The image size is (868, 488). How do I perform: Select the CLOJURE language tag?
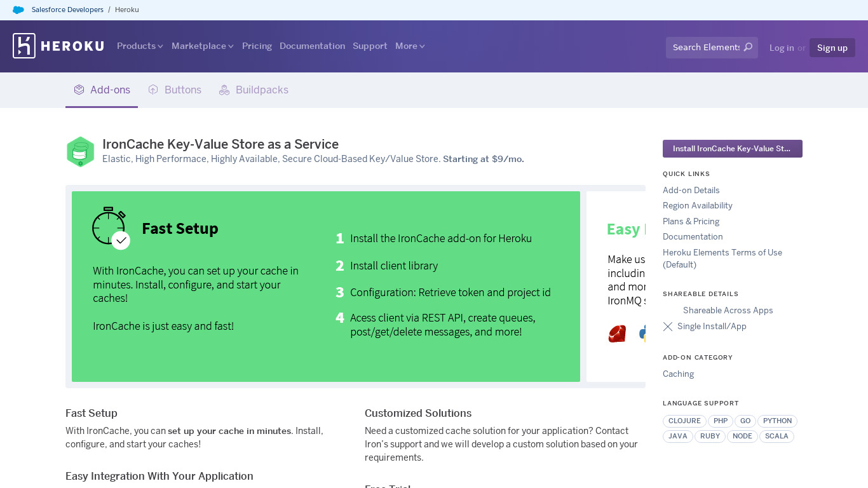coord(684,421)
